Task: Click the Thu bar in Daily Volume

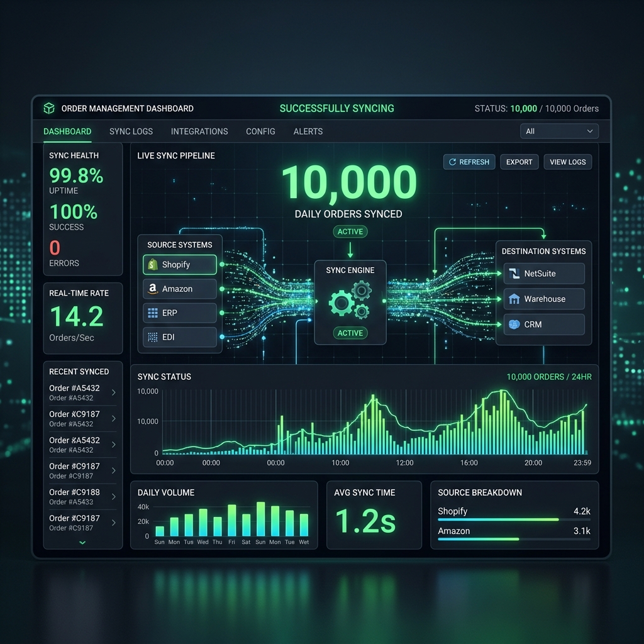Action: pos(217,526)
